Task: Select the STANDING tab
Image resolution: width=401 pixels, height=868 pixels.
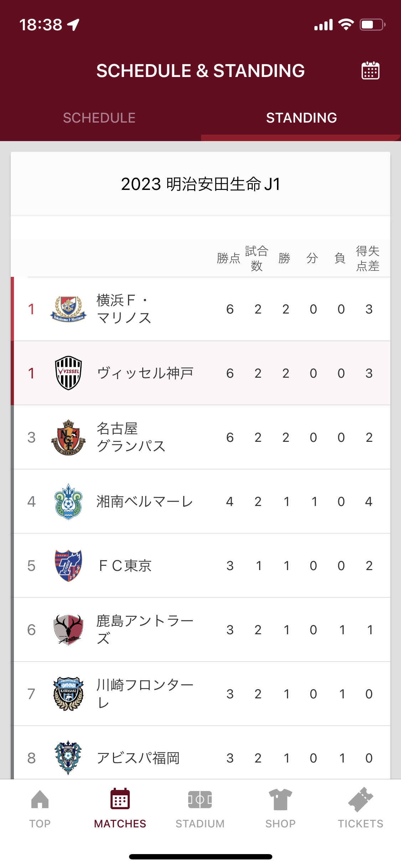Action: tap(301, 118)
